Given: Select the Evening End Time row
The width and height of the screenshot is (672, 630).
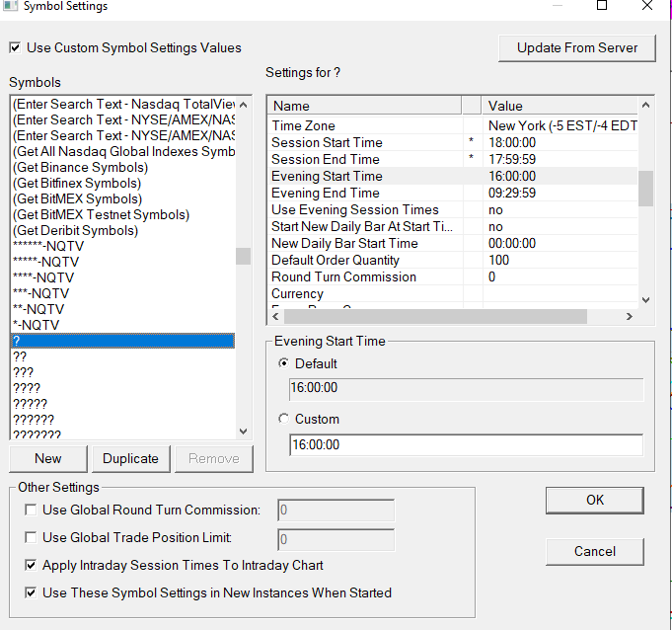Looking at the screenshot, I should click(x=453, y=193).
